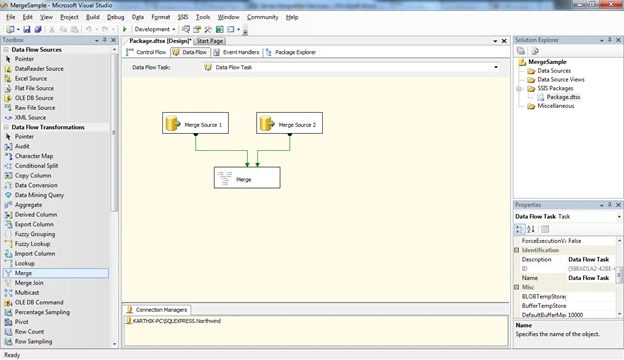Image resolution: width=624 pixels, height=360 pixels.
Task: Select Conditional Split transformation
Action: tap(36, 165)
